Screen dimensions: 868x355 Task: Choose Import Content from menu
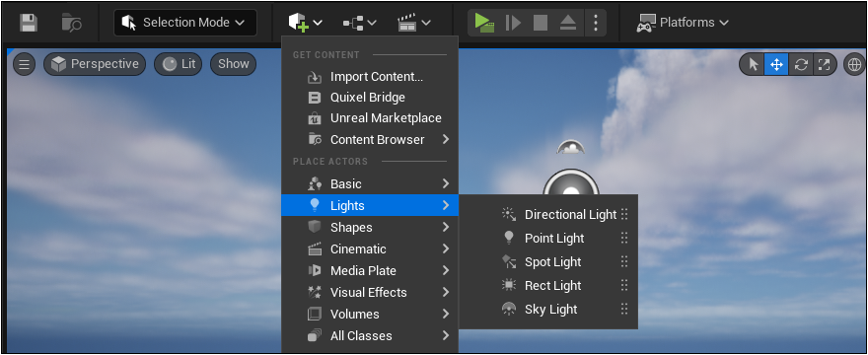pyautogui.click(x=370, y=77)
